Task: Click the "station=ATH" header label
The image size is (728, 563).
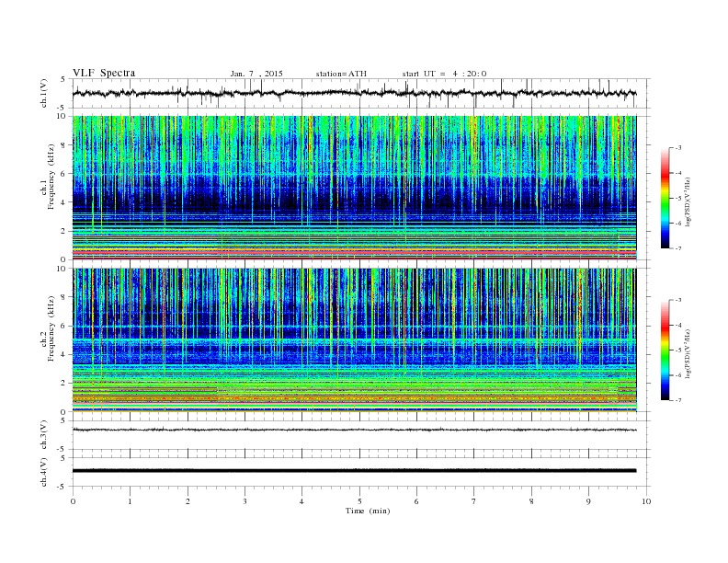Action: point(341,74)
